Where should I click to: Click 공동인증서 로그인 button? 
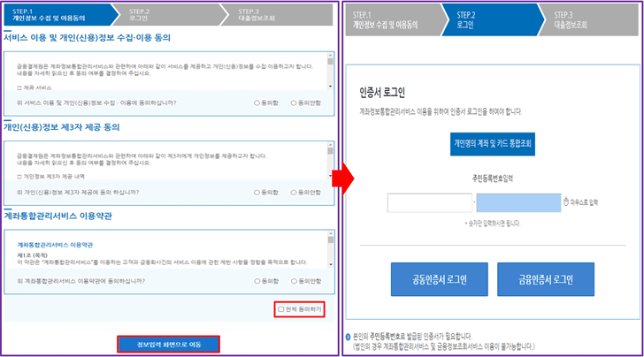[440, 279]
